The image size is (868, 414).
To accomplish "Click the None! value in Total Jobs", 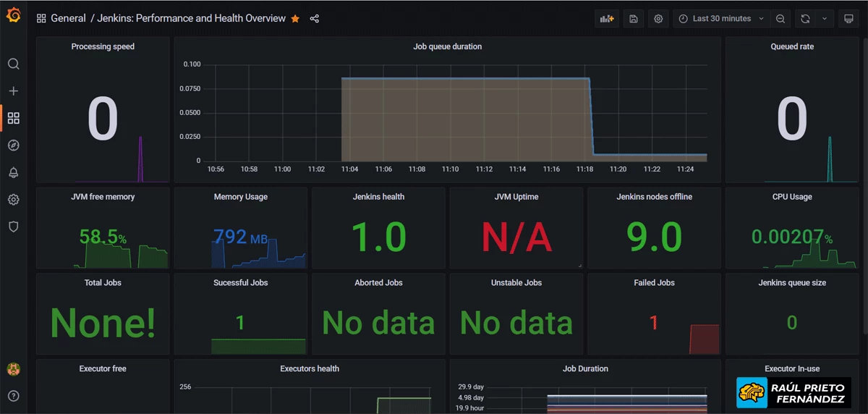I will point(103,323).
